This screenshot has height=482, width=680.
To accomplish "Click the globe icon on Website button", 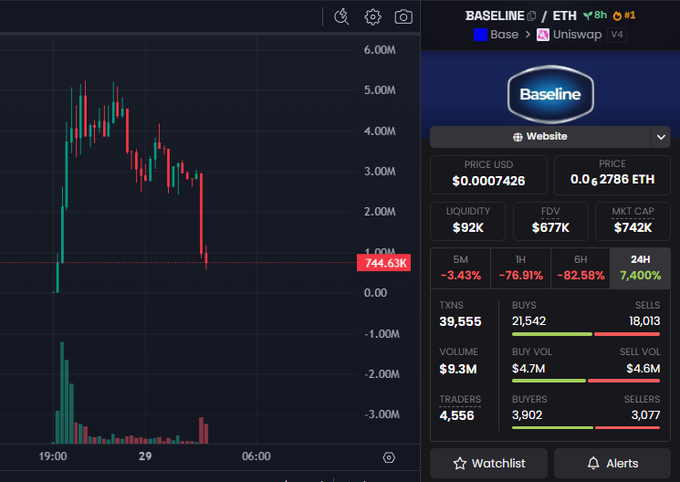I will [x=518, y=137].
